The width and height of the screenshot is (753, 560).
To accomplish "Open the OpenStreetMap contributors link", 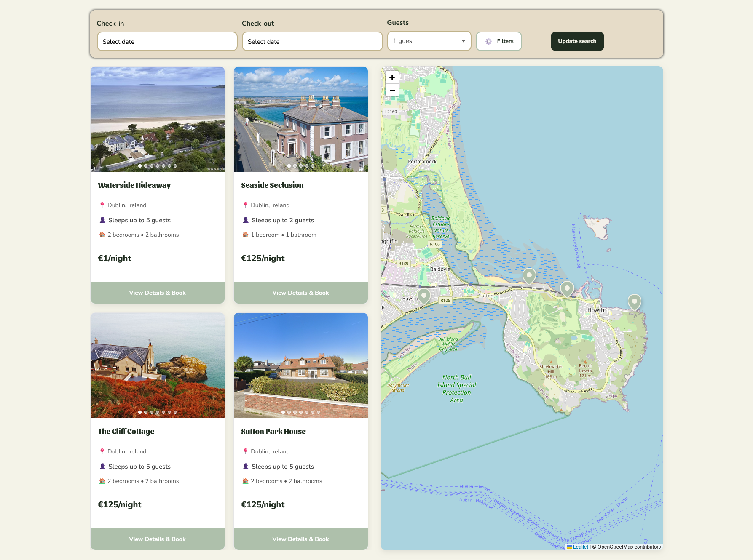I will coord(628,547).
